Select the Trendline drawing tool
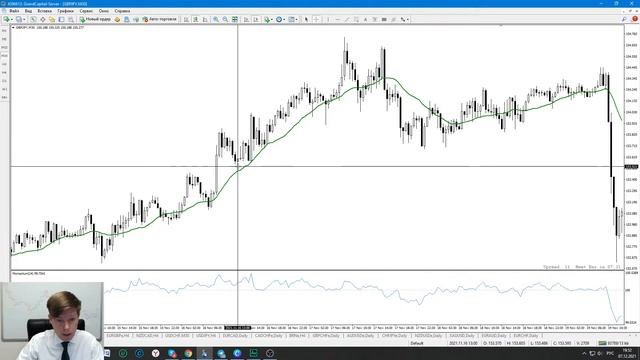 [x=347, y=19]
